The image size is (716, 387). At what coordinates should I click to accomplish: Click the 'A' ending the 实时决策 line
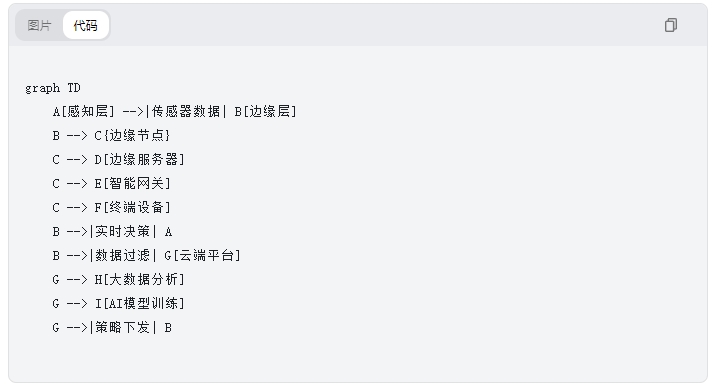click(x=168, y=232)
